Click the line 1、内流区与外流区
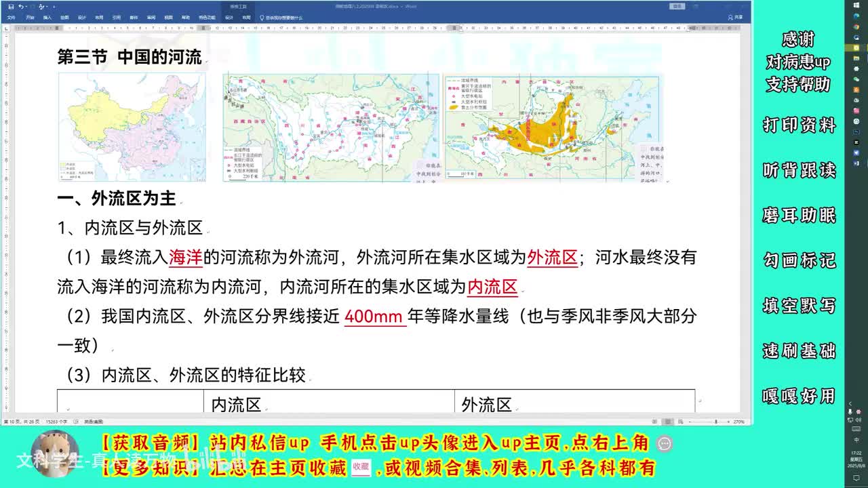Image resolution: width=868 pixels, height=488 pixels. point(130,228)
